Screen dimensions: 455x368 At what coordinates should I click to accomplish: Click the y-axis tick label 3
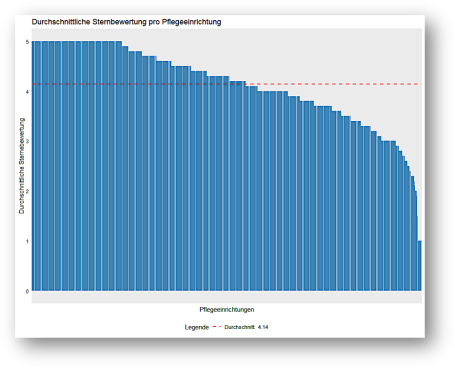click(x=27, y=141)
